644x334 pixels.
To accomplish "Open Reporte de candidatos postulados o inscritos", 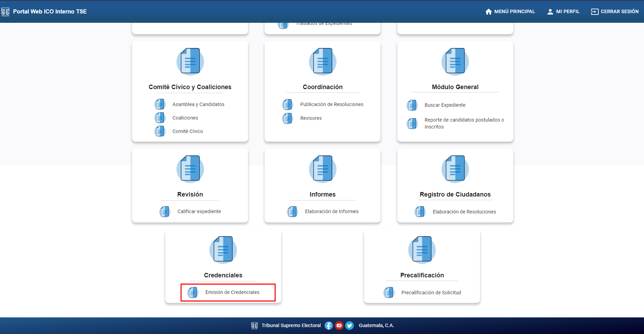I will [464, 123].
